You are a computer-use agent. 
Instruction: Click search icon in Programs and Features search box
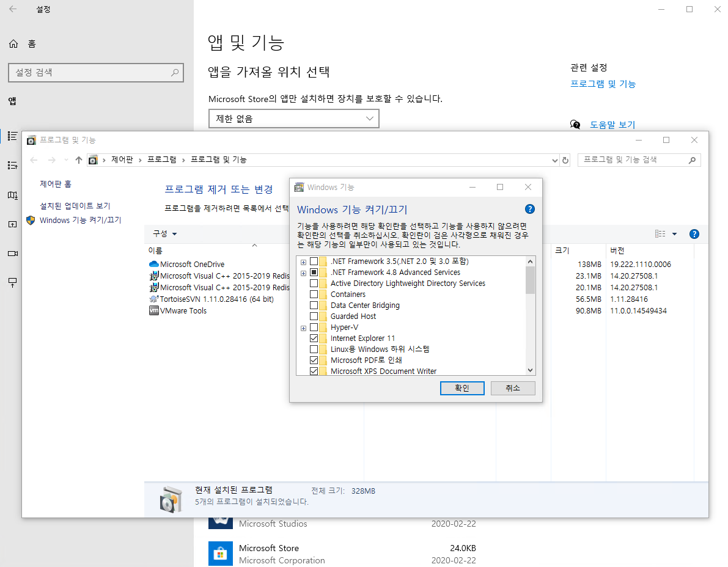(x=692, y=160)
